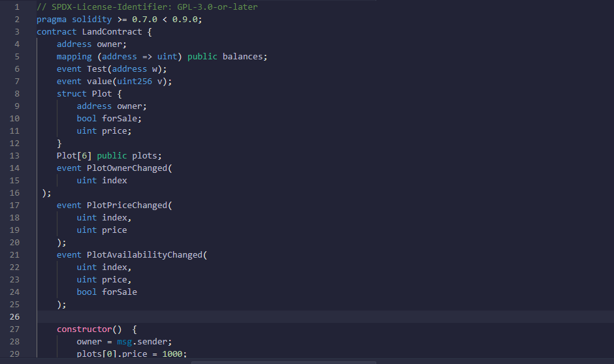The height and width of the screenshot is (364, 614).
Task: Click line number 26 in the gutter
Action: click(14, 316)
